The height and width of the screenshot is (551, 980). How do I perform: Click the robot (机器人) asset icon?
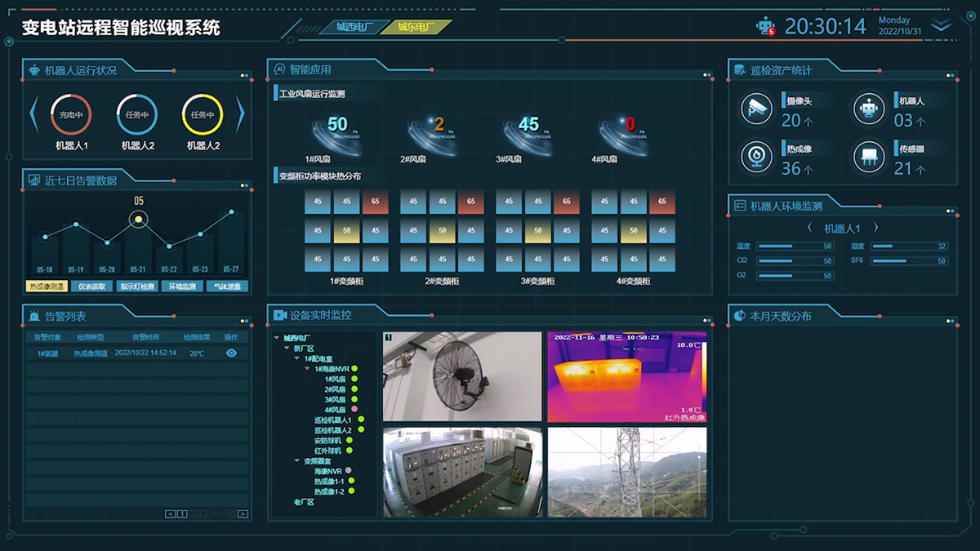[869, 109]
